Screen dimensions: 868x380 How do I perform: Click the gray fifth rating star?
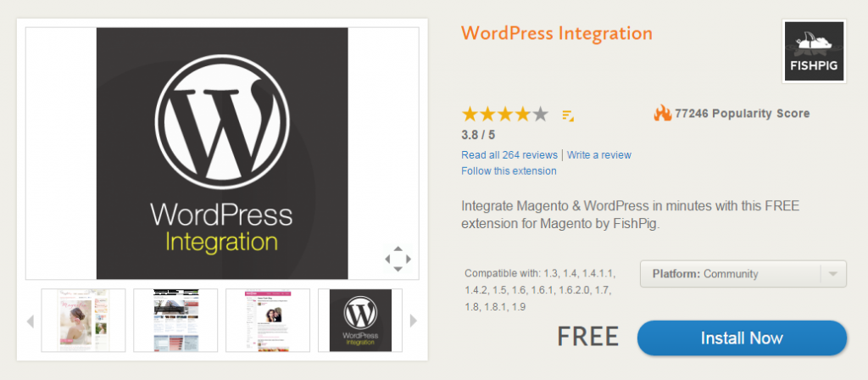point(540,115)
